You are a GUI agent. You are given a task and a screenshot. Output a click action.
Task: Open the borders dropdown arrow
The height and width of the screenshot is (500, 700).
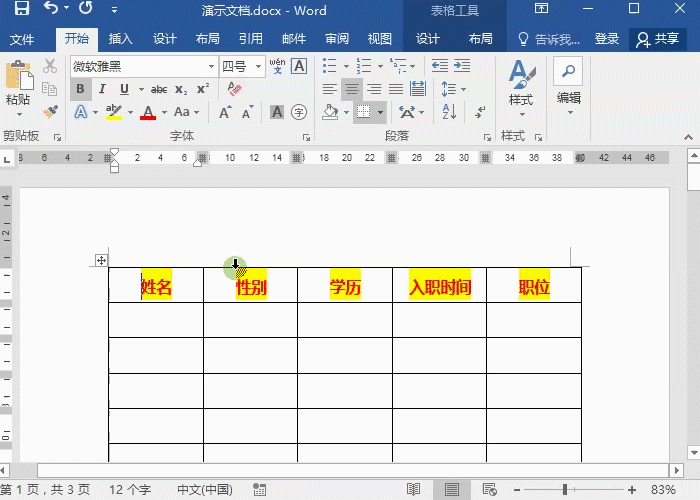380,112
